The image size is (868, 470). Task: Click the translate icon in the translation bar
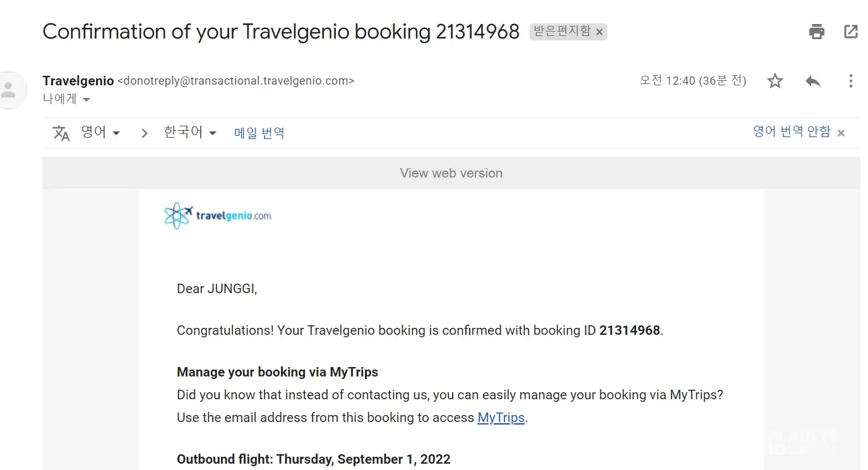[61, 133]
